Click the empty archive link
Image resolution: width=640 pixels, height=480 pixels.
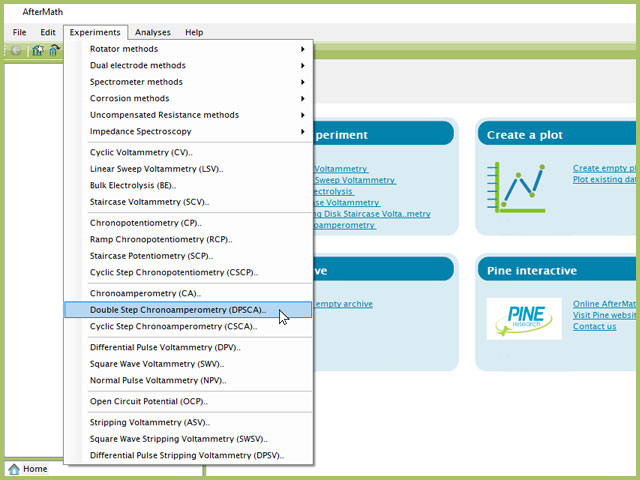click(343, 304)
